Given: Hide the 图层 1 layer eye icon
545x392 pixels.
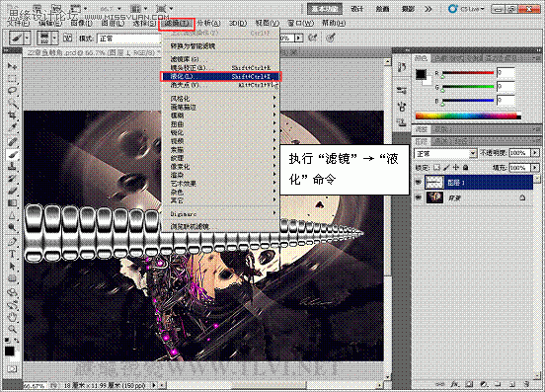Looking at the screenshot, I should pos(419,183).
